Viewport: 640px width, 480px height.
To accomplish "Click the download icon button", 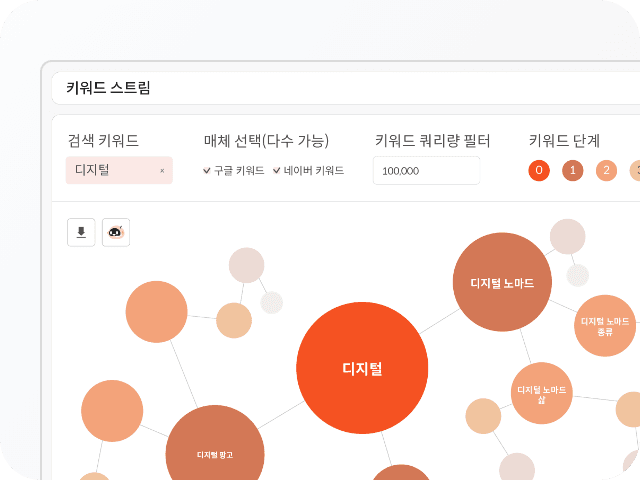I will point(81,232).
